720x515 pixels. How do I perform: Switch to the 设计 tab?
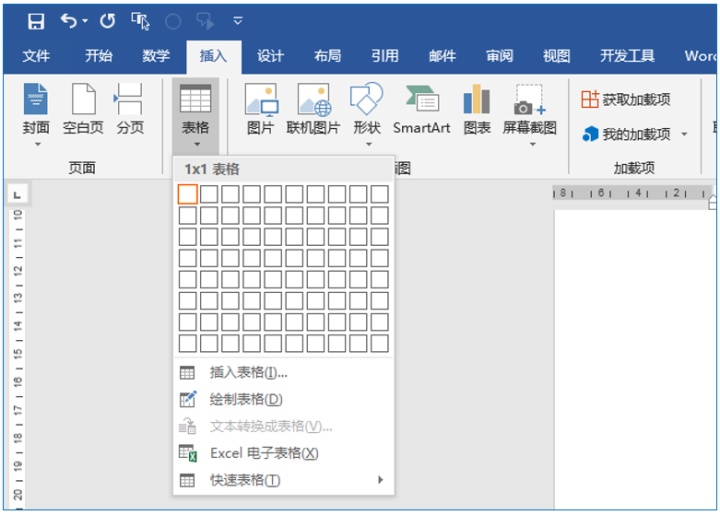(270, 56)
